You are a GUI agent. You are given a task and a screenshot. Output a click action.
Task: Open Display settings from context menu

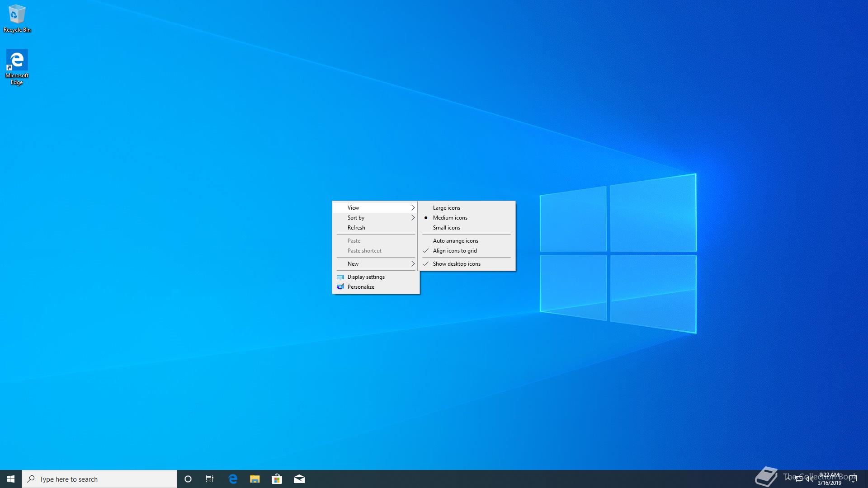click(366, 277)
